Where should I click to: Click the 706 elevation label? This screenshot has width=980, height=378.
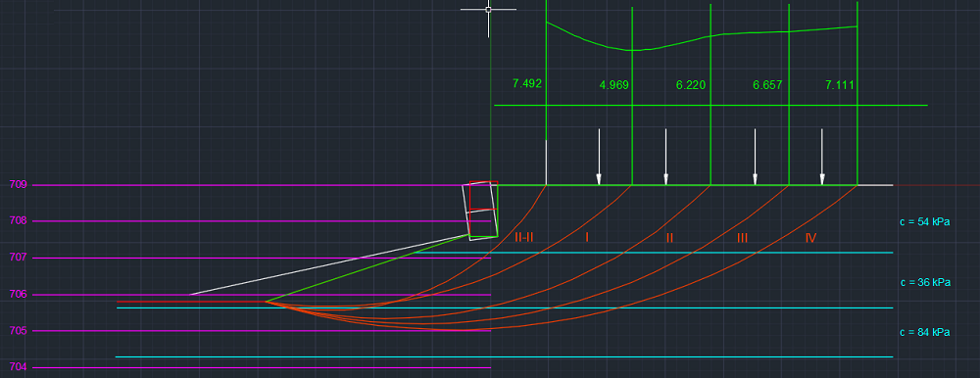pos(18,294)
